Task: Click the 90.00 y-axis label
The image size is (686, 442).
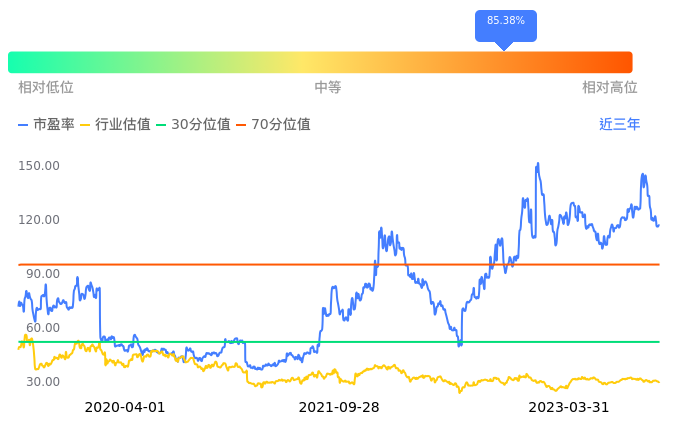Action: [42, 274]
